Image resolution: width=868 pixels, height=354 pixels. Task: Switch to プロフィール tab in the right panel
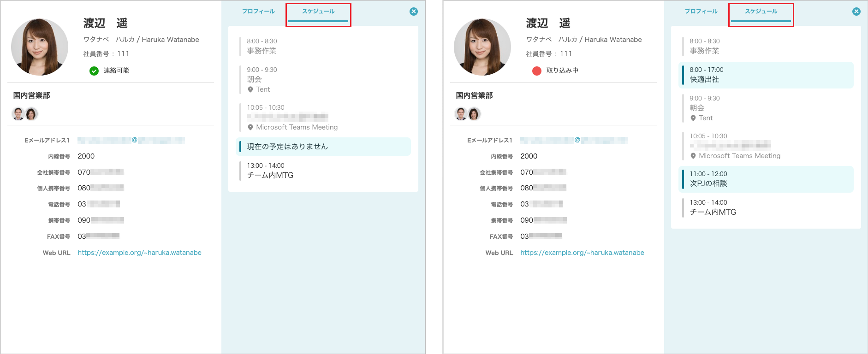(x=701, y=12)
